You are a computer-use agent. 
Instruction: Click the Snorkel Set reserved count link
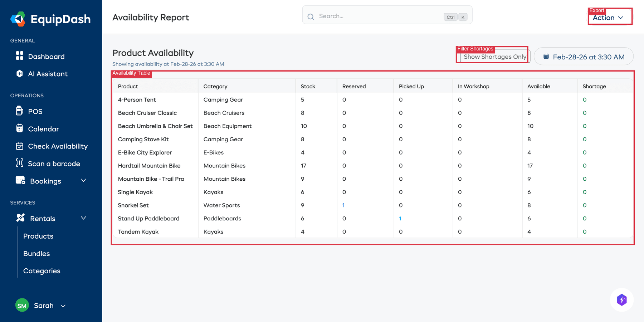click(343, 205)
